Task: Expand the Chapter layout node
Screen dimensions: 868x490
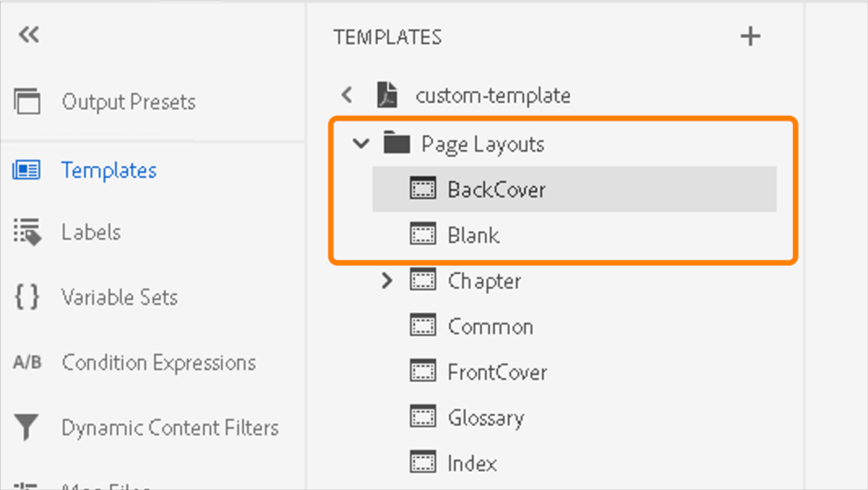Action: [x=386, y=280]
